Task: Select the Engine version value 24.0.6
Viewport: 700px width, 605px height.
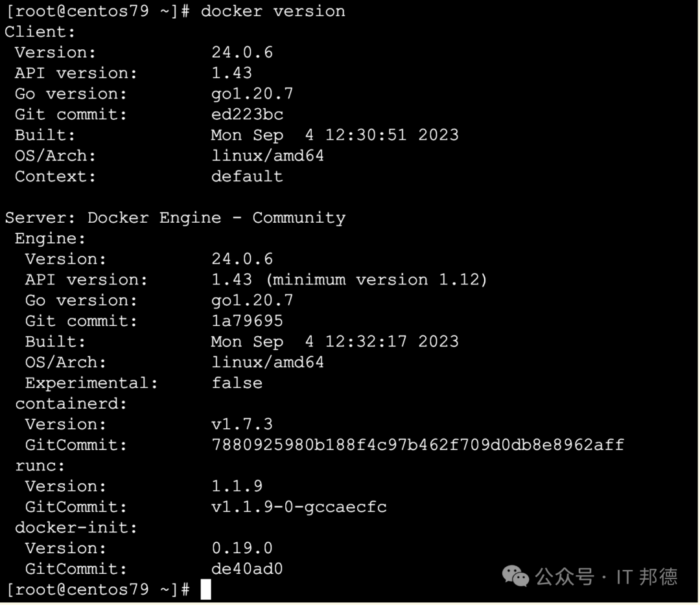Action: [x=242, y=258]
